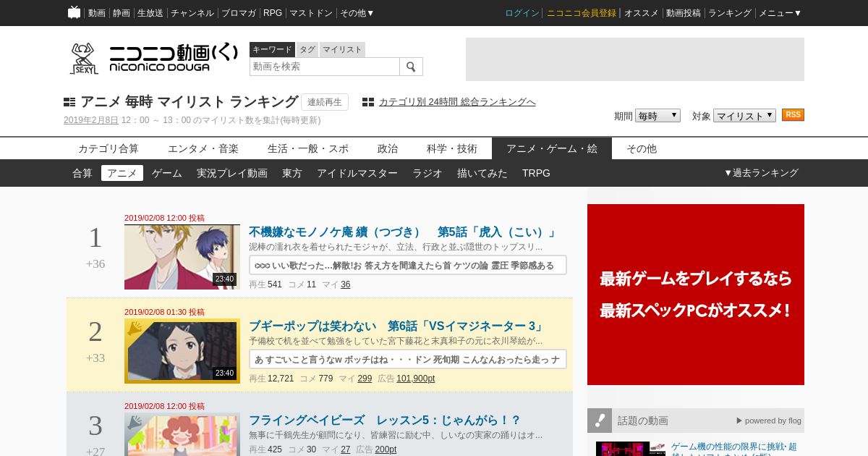Image resolution: width=868 pixels, height=456 pixels.
Task: Click in the 動画を検索 search field
Action: pyautogui.click(x=325, y=67)
